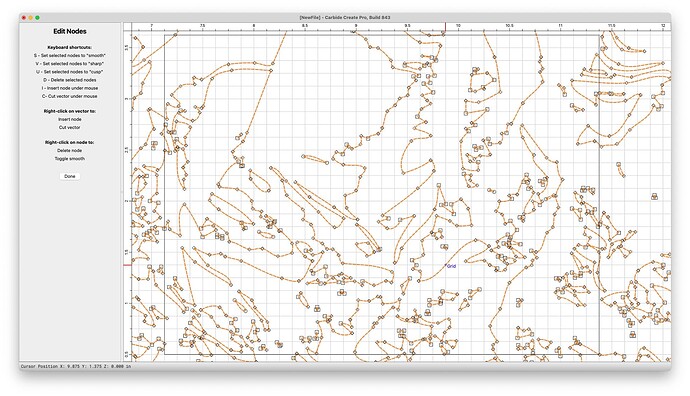
Task: Click the "I - Insert node under mouse" line
Action: [70, 88]
